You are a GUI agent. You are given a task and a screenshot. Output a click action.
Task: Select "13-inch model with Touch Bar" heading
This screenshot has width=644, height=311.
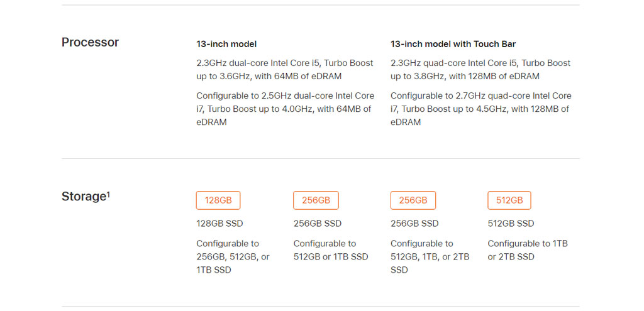[x=453, y=45]
